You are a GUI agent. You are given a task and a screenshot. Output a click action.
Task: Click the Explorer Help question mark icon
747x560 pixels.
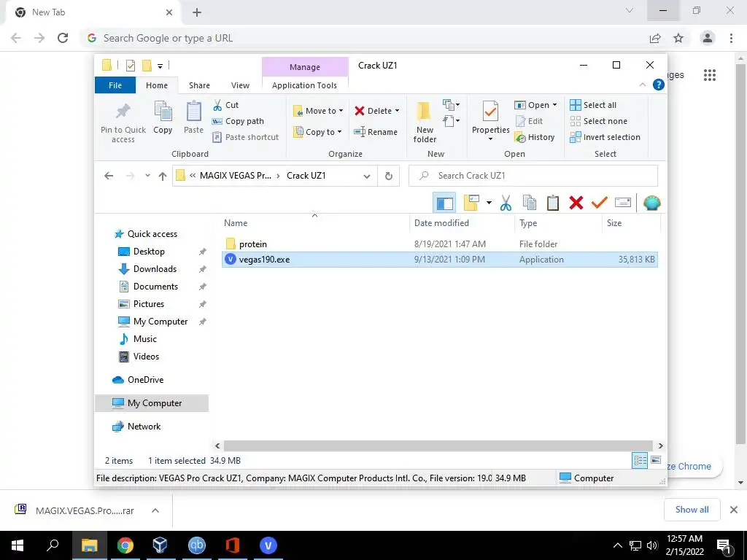pos(659,85)
